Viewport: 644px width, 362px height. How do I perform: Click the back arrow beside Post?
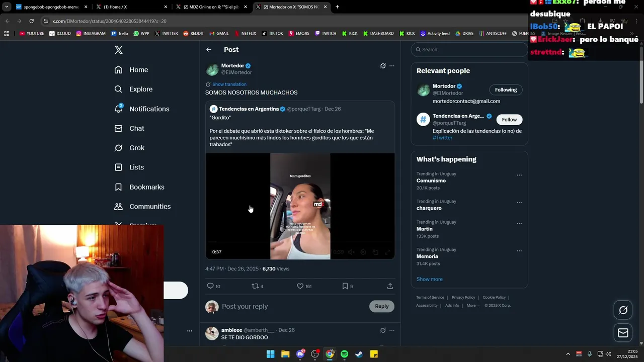pyautogui.click(x=209, y=50)
